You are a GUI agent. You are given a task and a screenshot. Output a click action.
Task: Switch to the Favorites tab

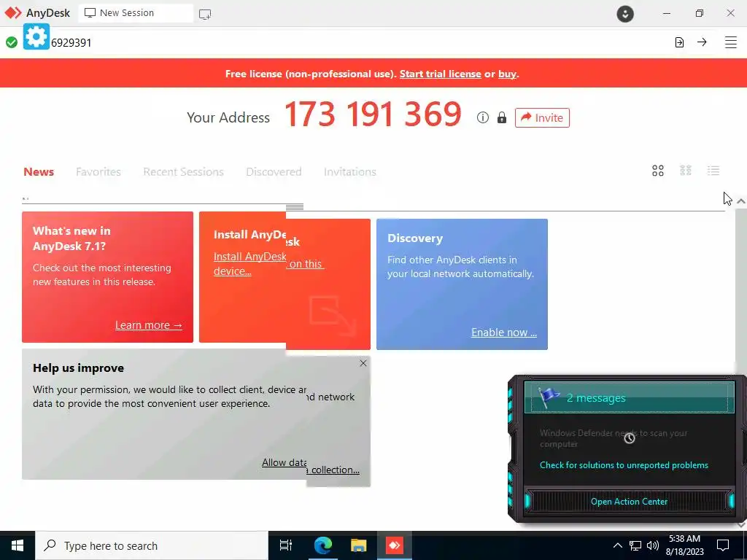tap(98, 172)
